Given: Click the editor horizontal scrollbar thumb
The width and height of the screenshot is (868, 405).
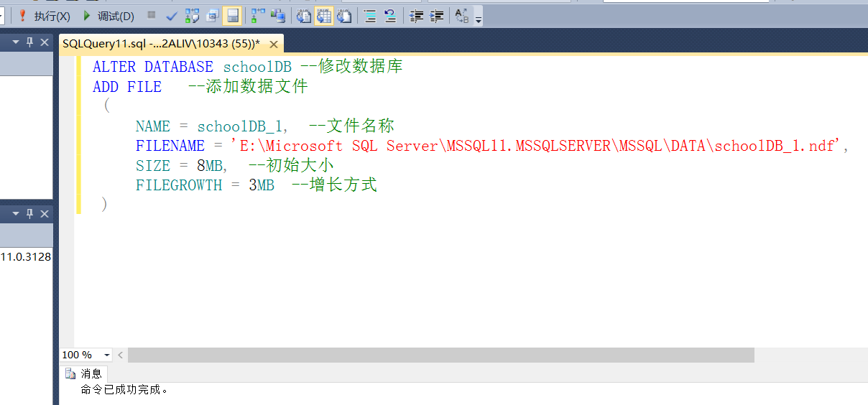Looking at the screenshot, I should click(x=441, y=355).
